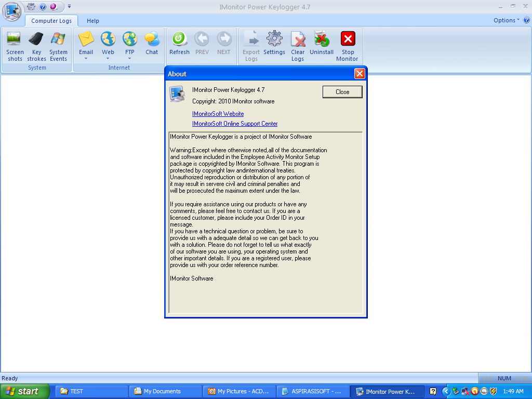Click the Export Logs button
532x399 pixels.
pyautogui.click(x=251, y=46)
